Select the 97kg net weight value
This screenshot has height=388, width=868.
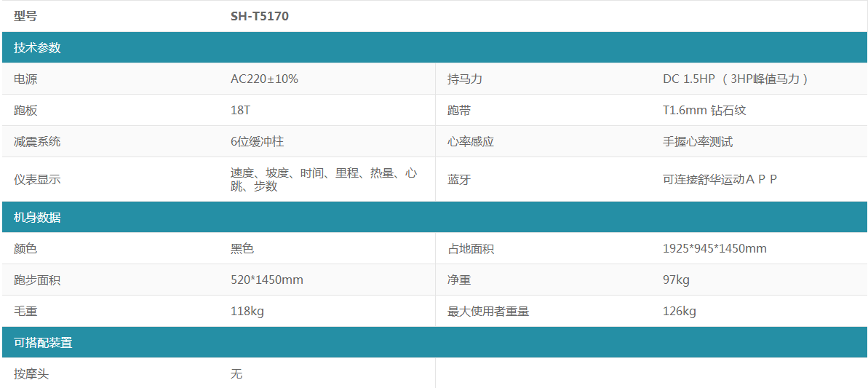pyautogui.click(x=676, y=280)
